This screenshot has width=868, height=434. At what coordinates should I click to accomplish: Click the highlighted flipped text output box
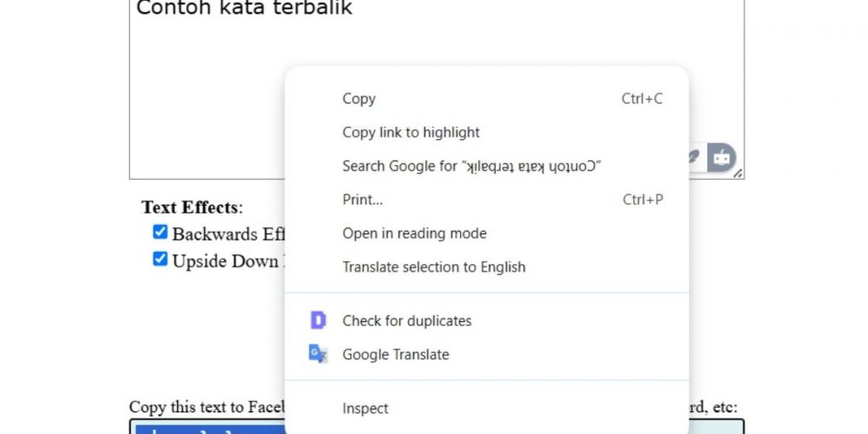208,427
